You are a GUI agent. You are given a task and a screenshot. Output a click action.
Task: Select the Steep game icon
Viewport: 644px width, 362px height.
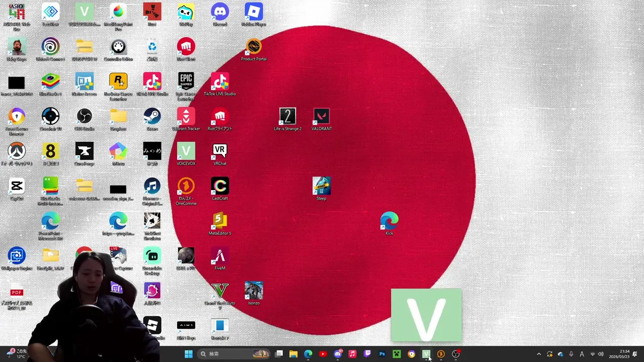tap(321, 189)
